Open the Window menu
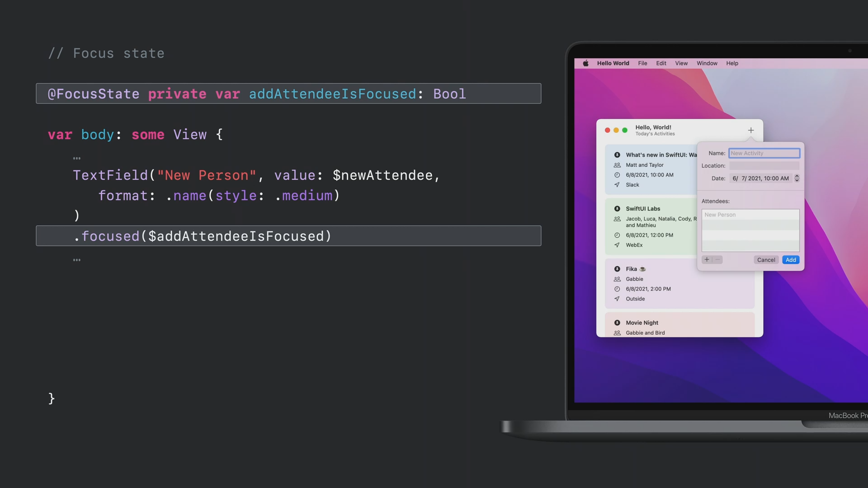This screenshot has width=868, height=488. [707, 63]
